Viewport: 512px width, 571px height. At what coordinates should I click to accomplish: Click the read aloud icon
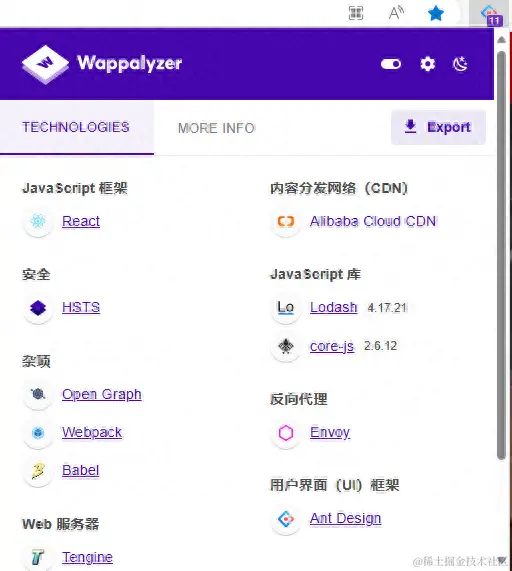click(396, 13)
